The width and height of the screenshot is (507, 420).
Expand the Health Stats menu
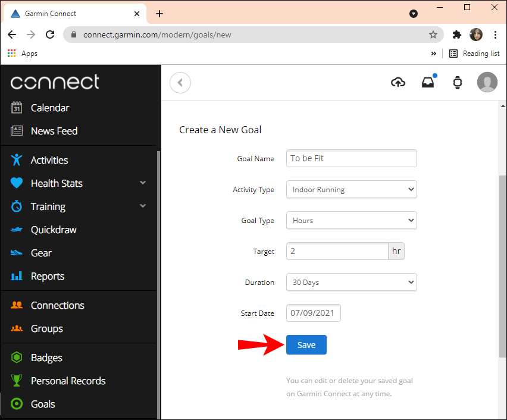point(142,183)
